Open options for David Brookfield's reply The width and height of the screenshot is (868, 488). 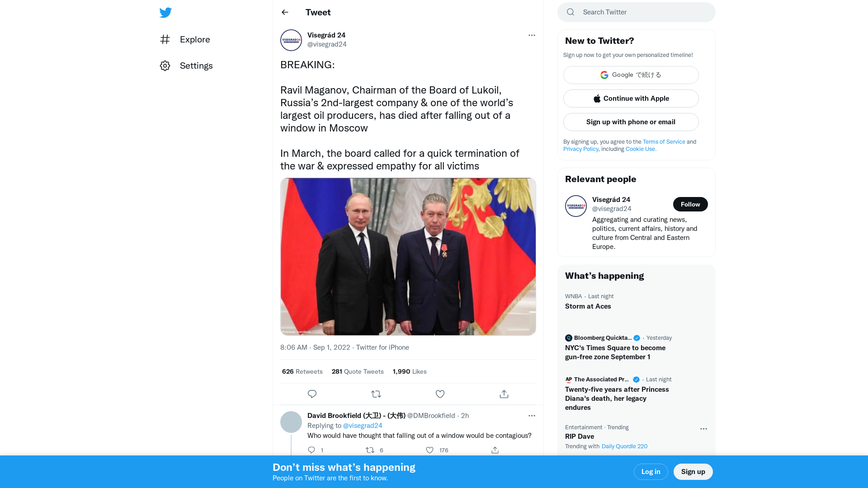(532, 415)
